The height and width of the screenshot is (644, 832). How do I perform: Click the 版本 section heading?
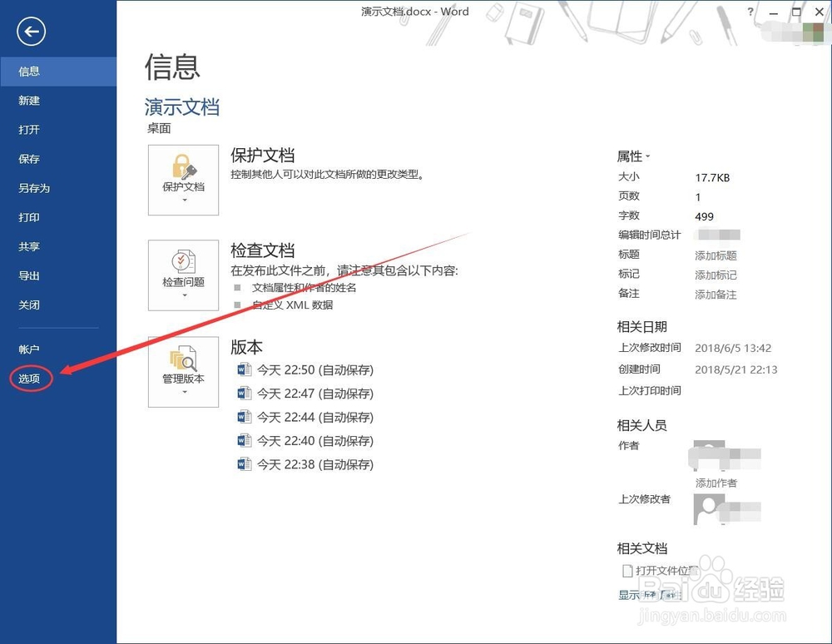click(246, 347)
